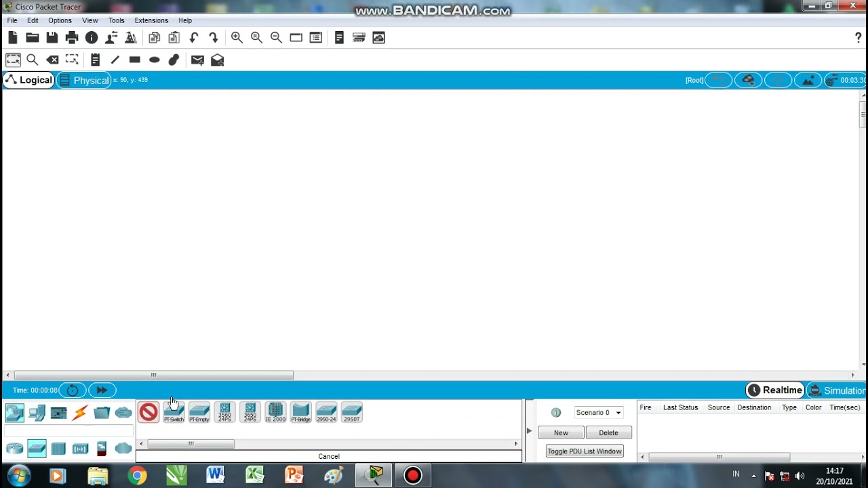Click Toggle PDU List Window button
The width and height of the screenshot is (868, 488).
click(x=585, y=451)
